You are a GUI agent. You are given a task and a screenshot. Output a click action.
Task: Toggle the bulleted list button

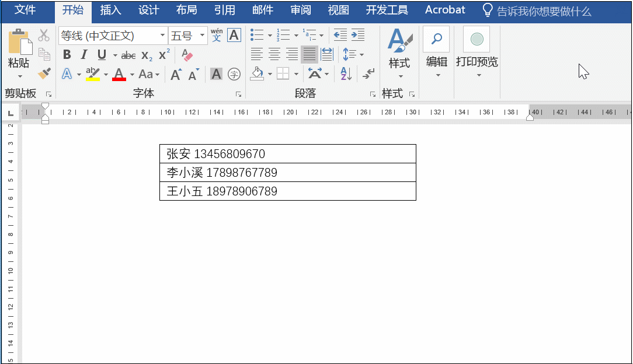pyautogui.click(x=256, y=34)
